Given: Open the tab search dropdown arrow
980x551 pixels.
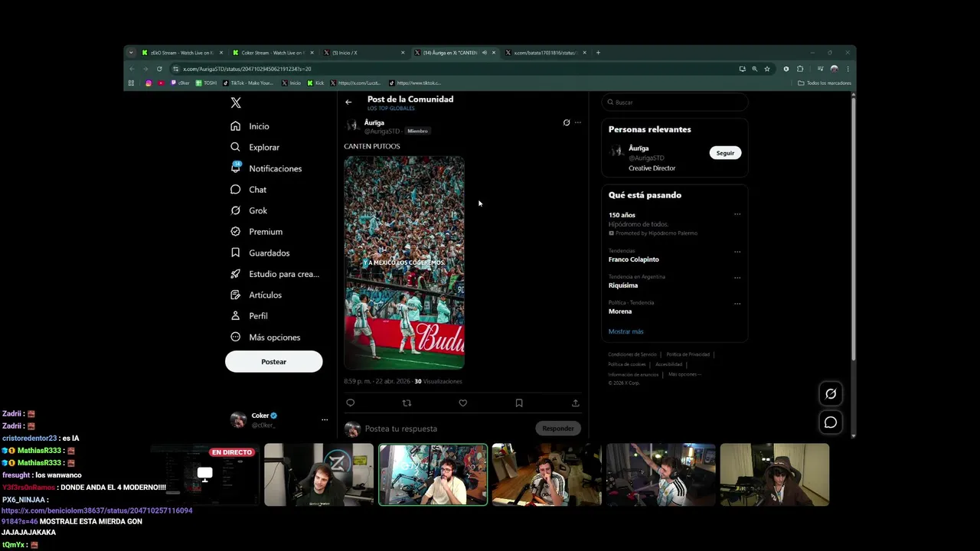Looking at the screenshot, I should (131, 53).
